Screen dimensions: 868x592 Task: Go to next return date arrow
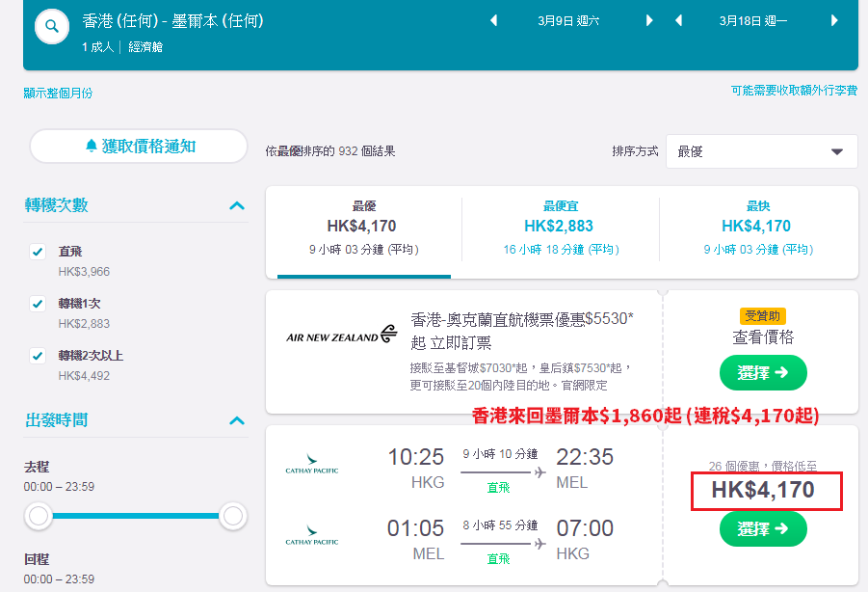pyautogui.click(x=834, y=20)
